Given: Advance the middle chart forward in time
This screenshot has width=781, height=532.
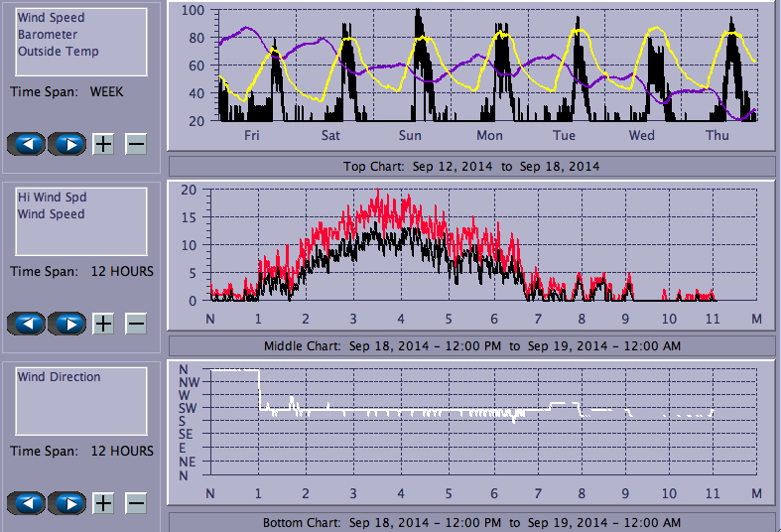Looking at the screenshot, I should 67,324.
